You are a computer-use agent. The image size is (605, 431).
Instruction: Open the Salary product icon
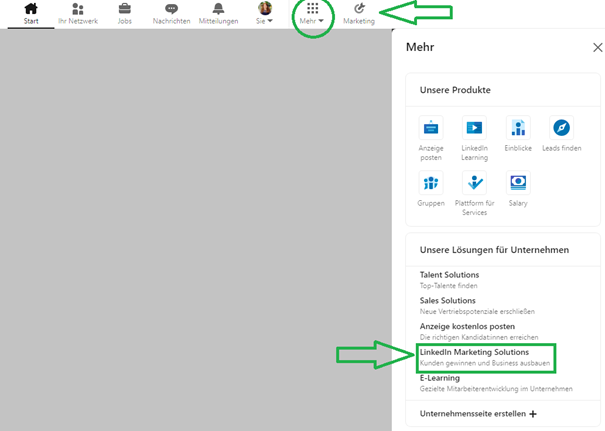coord(518,183)
